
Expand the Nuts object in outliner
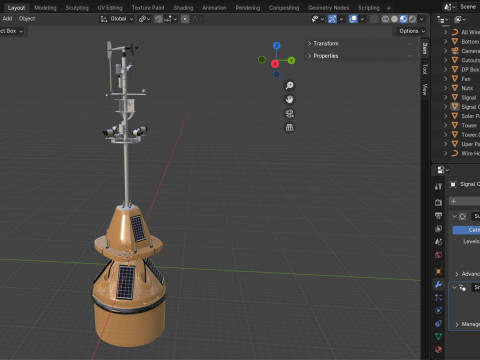[x=446, y=88]
